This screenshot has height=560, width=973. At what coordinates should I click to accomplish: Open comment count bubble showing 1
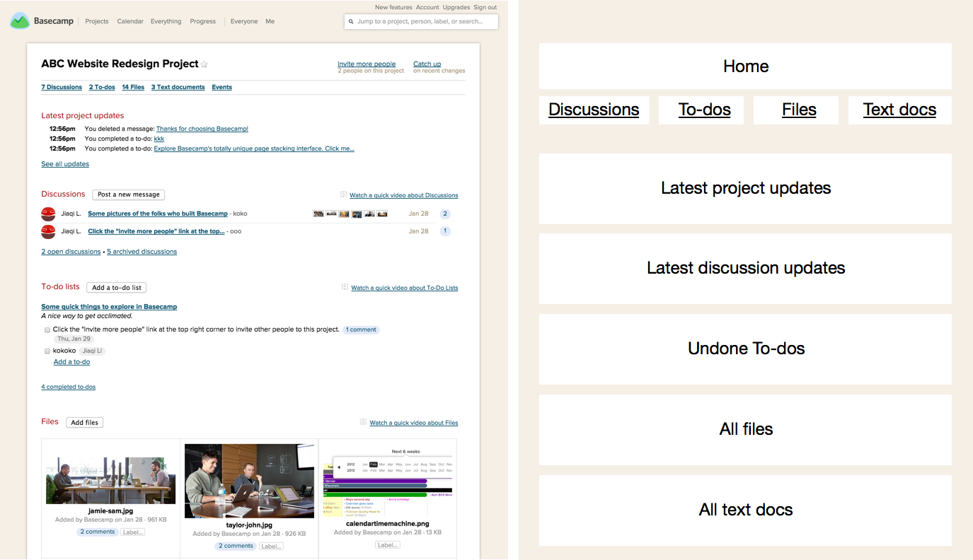[x=445, y=231]
